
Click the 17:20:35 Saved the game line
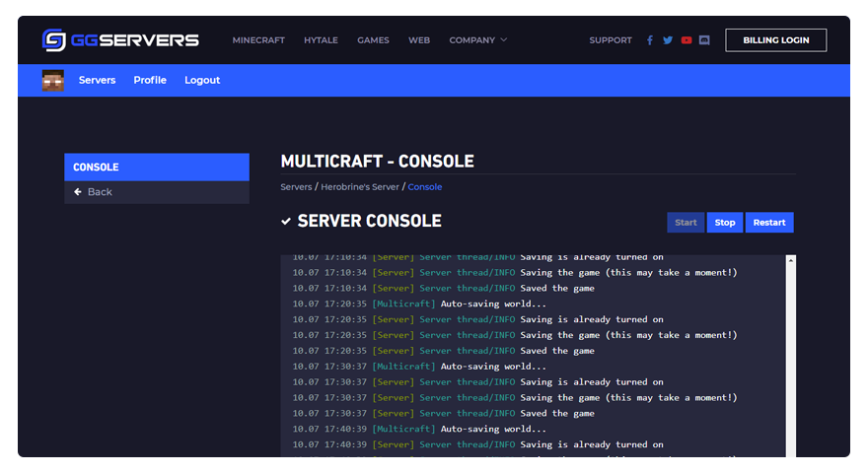444,351
